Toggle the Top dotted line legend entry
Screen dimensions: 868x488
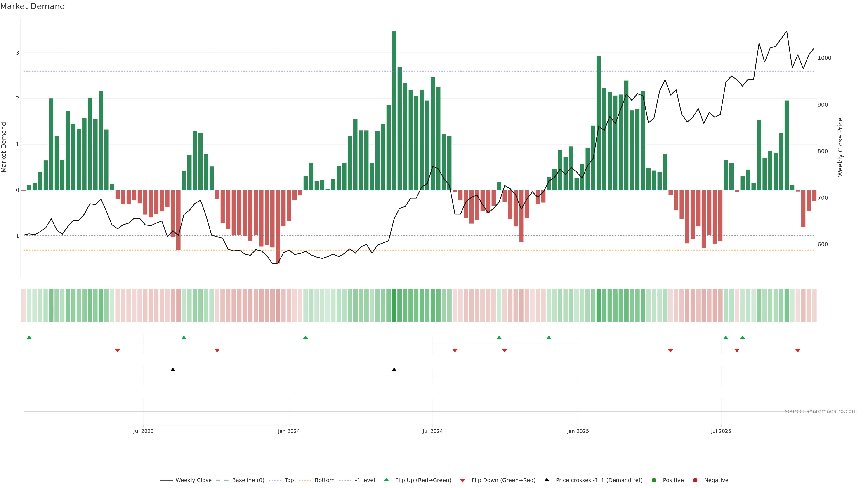tap(289, 480)
